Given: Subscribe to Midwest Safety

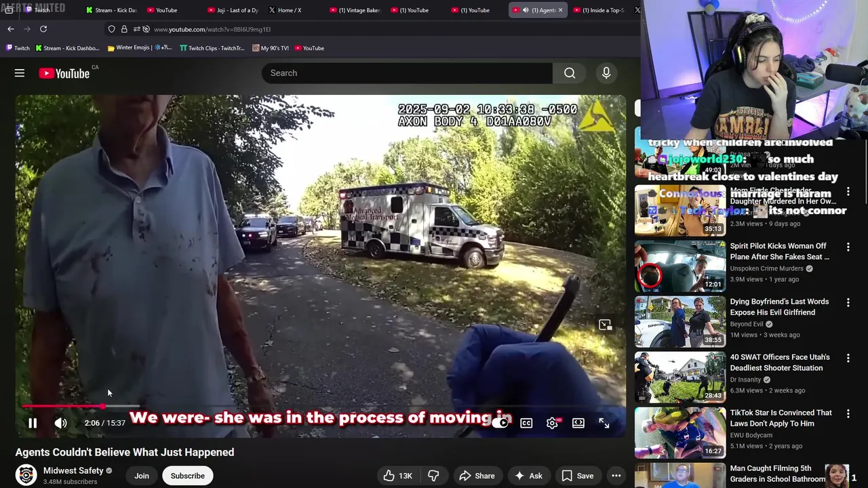Looking at the screenshot, I should pyautogui.click(x=188, y=476).
